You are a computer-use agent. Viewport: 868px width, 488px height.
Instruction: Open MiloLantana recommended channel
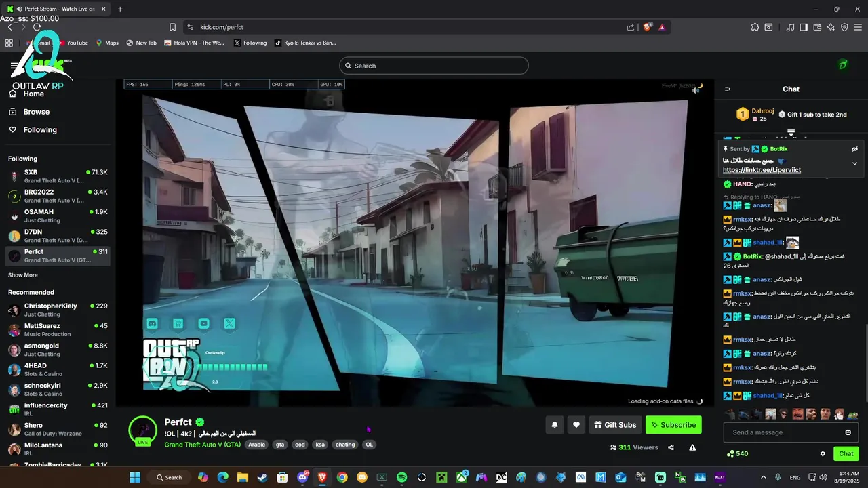(58, 449)
